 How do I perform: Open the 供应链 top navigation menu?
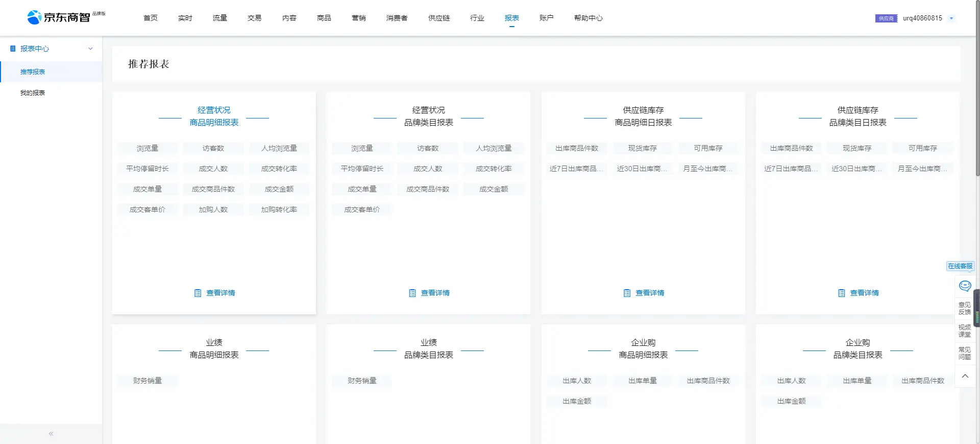(438, 18)
